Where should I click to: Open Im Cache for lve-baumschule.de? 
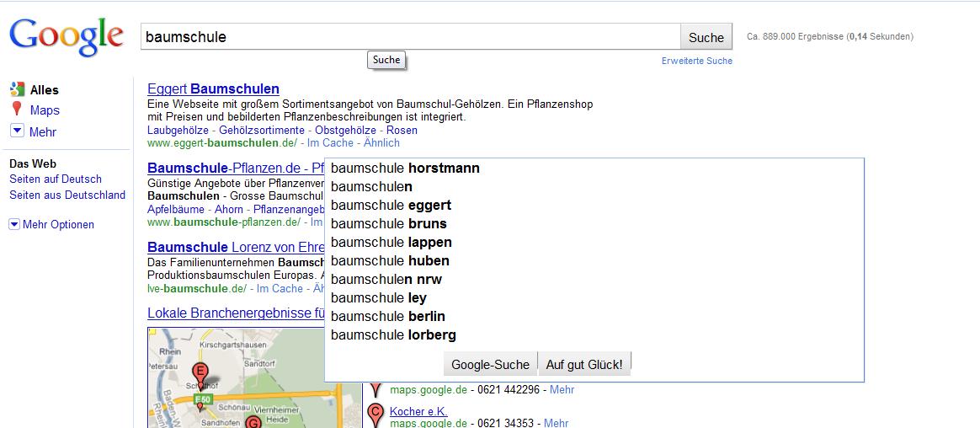click(280, 288)
